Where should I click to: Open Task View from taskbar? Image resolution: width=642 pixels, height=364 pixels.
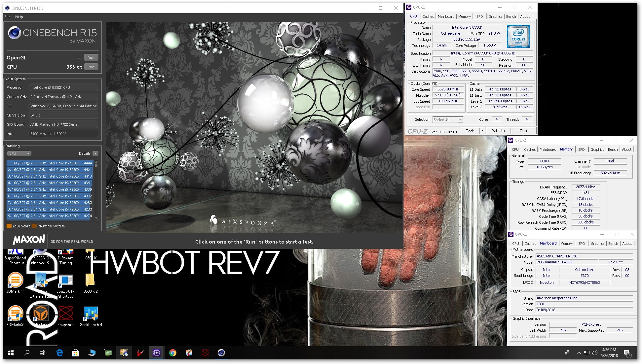pyautogui.click(x=43, y=353)
